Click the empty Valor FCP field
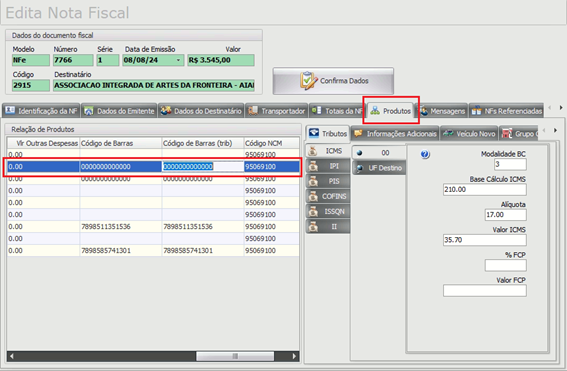Viewport: 567px width, 371px height. (485, 291)
